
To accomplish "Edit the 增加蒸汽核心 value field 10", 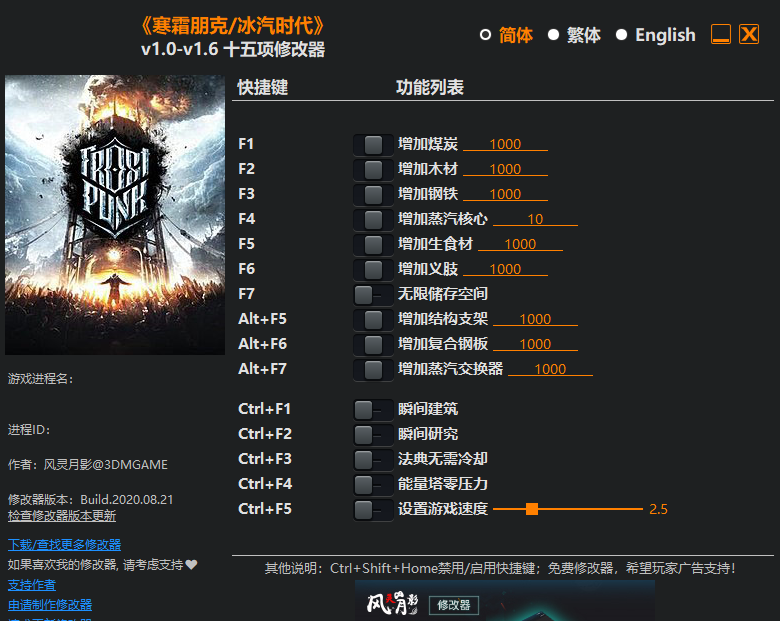I will coord(535,219).
